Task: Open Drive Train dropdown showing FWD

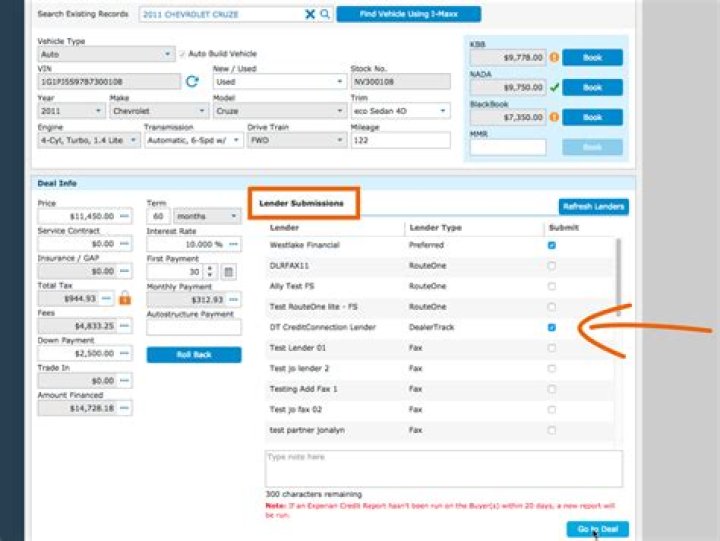Action: (x=297, y=140)
